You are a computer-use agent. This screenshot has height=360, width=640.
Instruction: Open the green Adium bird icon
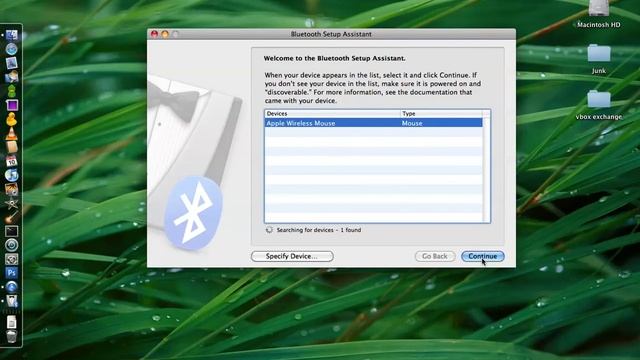[x=11, y=91]
